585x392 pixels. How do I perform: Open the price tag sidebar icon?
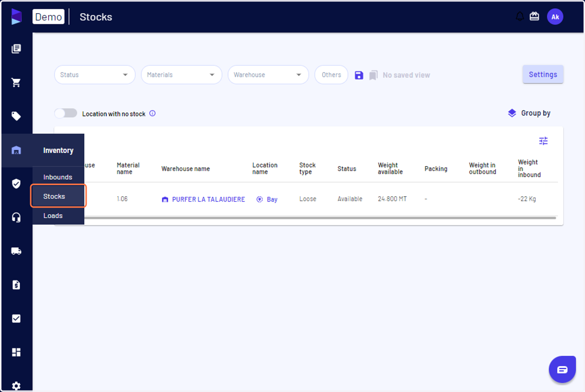[16, 116]
